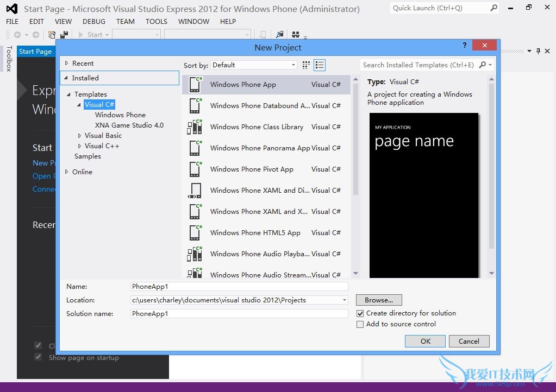Click the Quick Launch search magnifier icon
556x392 pixels.
pyautogui.click(x=493, y=8)
